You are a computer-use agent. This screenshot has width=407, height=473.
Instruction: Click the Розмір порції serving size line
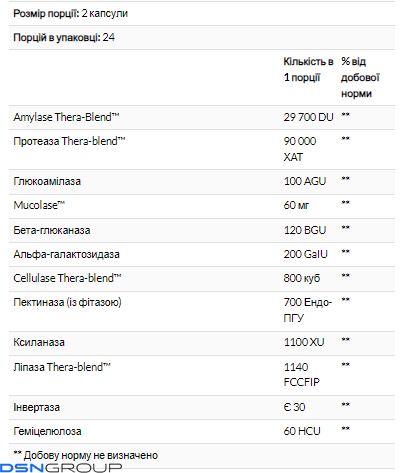(71, 13)
